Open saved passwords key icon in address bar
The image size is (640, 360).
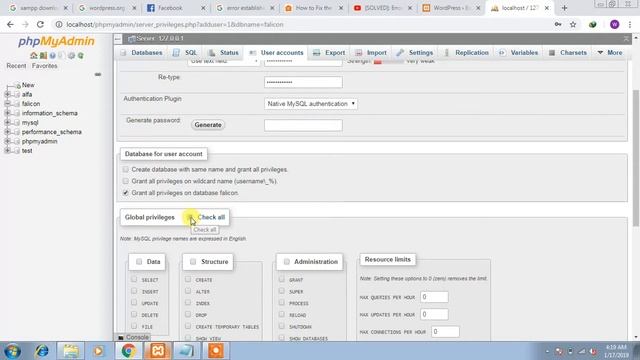(x=558, y=24)
